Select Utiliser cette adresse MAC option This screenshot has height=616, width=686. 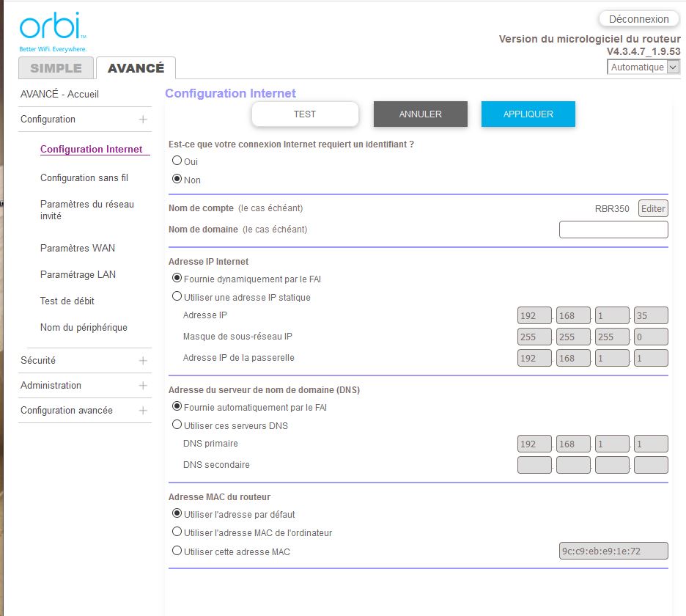click(x=177, y=551)
